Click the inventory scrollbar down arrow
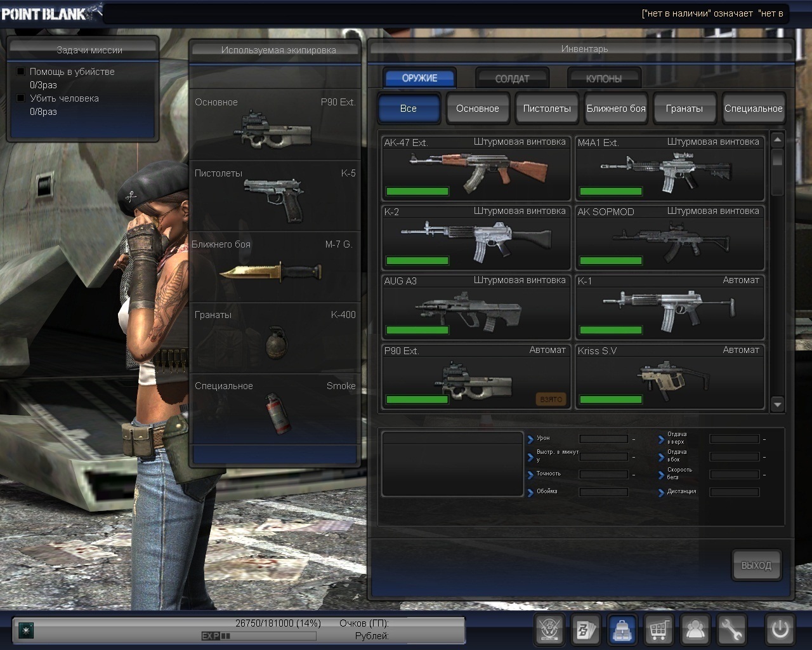The height and width of the screenshot is (650, 812). pos(778,404)
